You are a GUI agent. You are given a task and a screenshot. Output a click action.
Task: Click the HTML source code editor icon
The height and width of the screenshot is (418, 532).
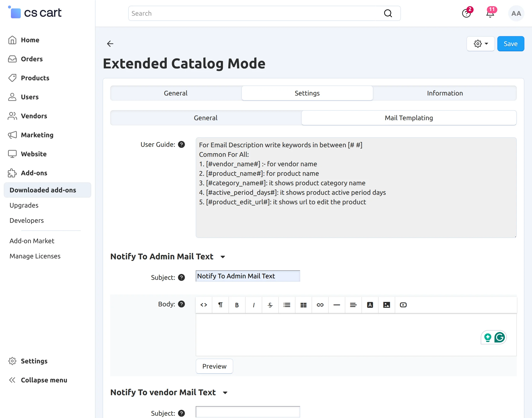tap(204, 305)
